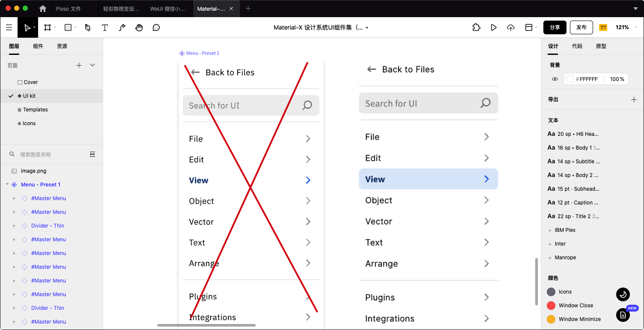Close the Material tab
The height and width of the screenshot is (330, 644).
232,9
